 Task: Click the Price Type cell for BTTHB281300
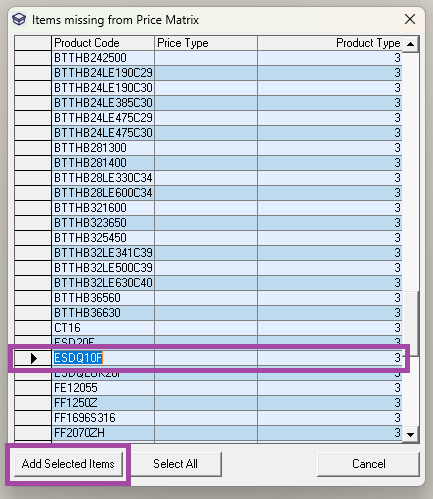(206, 148)
